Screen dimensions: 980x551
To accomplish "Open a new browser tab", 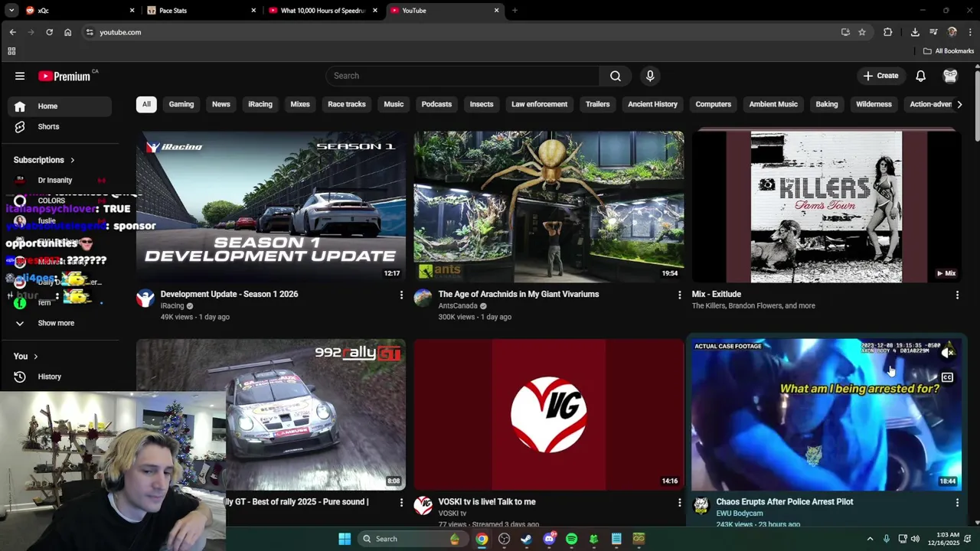I will 514,11.
